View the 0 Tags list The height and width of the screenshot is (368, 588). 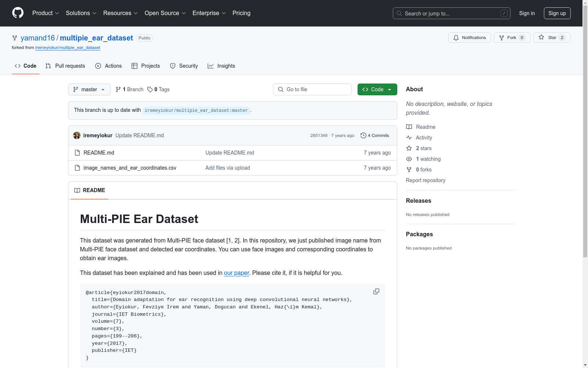(x=158, y=89)
